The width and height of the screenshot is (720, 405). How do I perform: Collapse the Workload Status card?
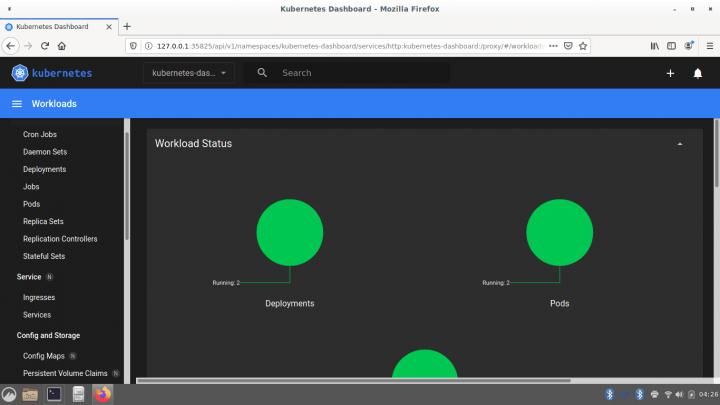(x=680, y=144)
